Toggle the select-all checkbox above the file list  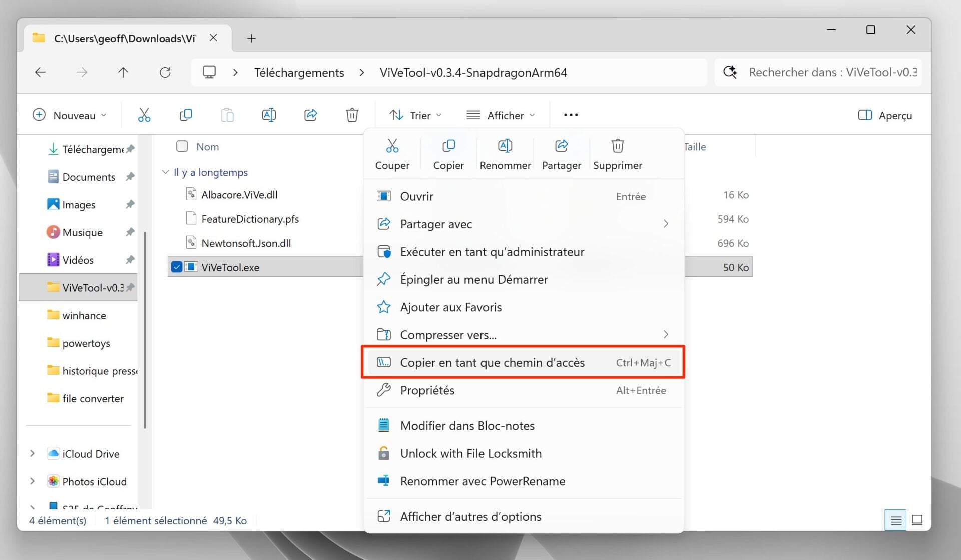point(182,146)
